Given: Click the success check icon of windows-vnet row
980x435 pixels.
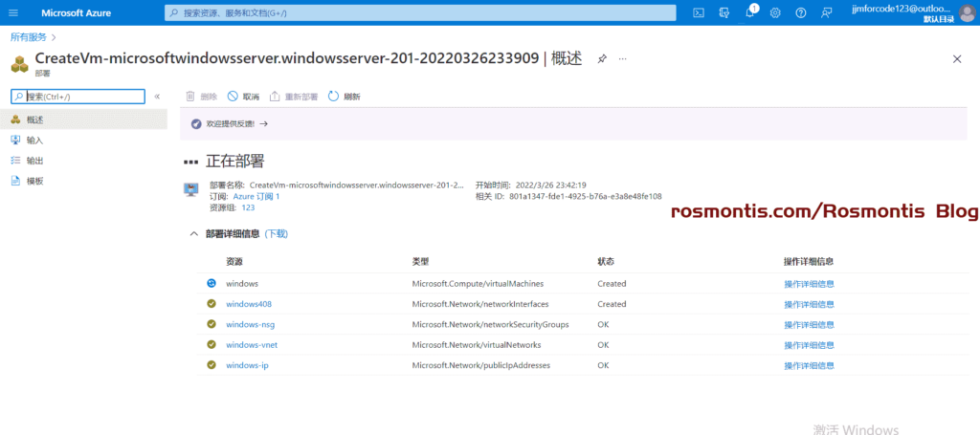Looking at the screenshot, I should pos(212,344).
